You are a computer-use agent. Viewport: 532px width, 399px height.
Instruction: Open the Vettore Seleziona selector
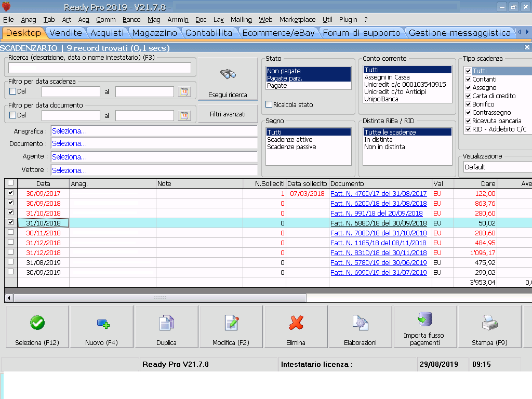tap(154, 170)
